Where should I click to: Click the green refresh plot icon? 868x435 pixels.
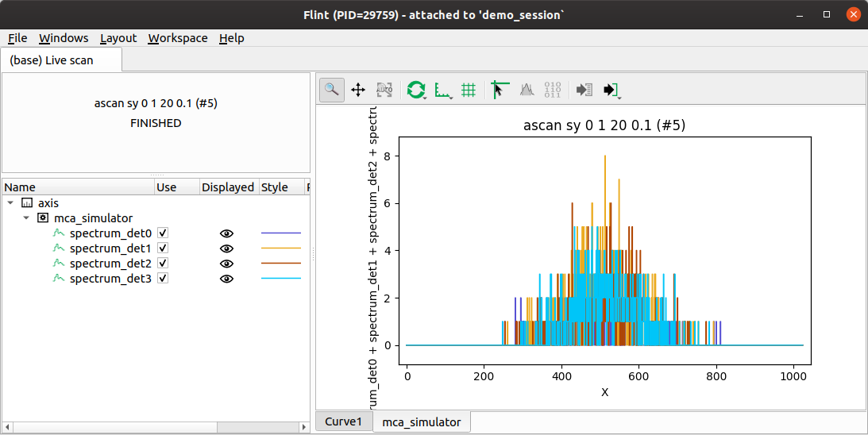click(x=415, y=90)
